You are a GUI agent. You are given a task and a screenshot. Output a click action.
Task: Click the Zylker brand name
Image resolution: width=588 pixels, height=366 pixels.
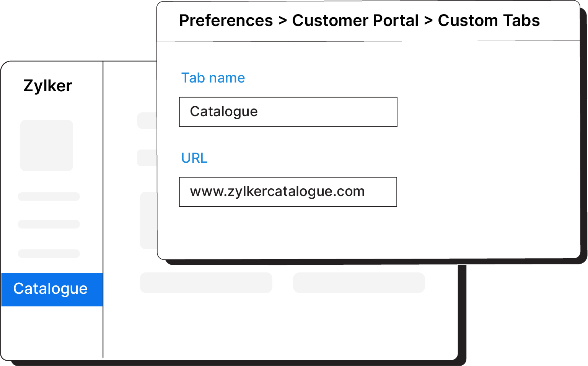coord(48,86)
